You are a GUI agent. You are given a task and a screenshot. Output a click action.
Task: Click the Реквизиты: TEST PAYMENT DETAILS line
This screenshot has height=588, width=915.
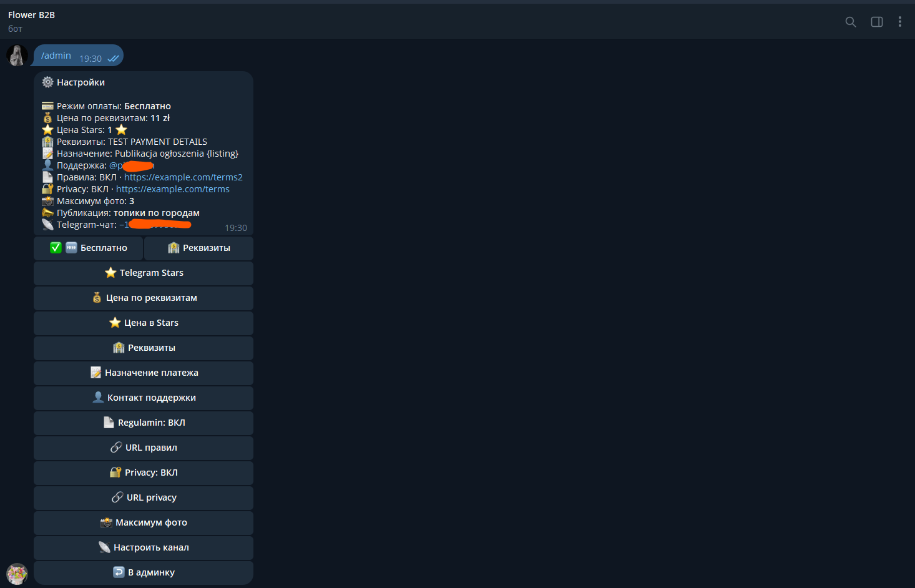[x=124, y=142]
